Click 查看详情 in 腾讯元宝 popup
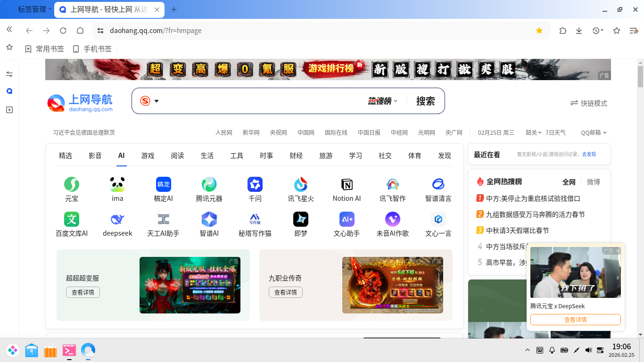 coord(576,320)
